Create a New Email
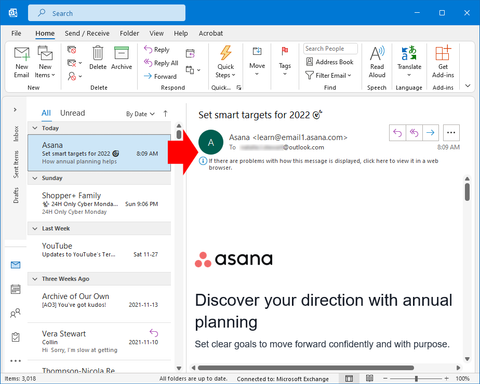 [x=22, y=62]
